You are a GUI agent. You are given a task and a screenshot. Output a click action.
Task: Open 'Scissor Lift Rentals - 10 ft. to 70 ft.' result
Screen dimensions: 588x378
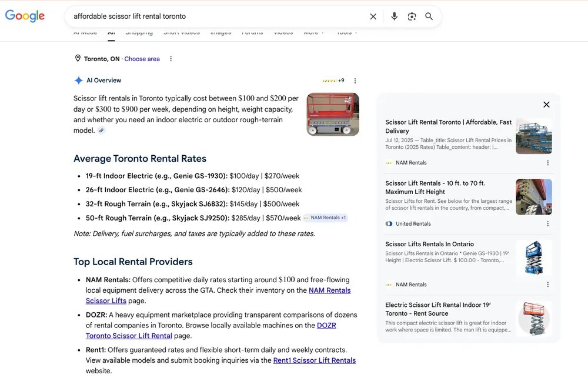(x=435, y=188)
